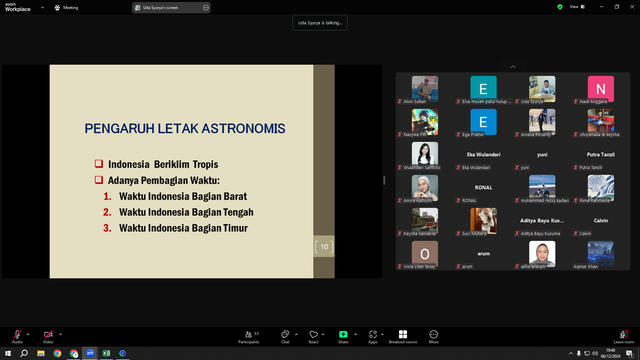Open the Participants panel
The image size is (640, 360).
point(249,337)
